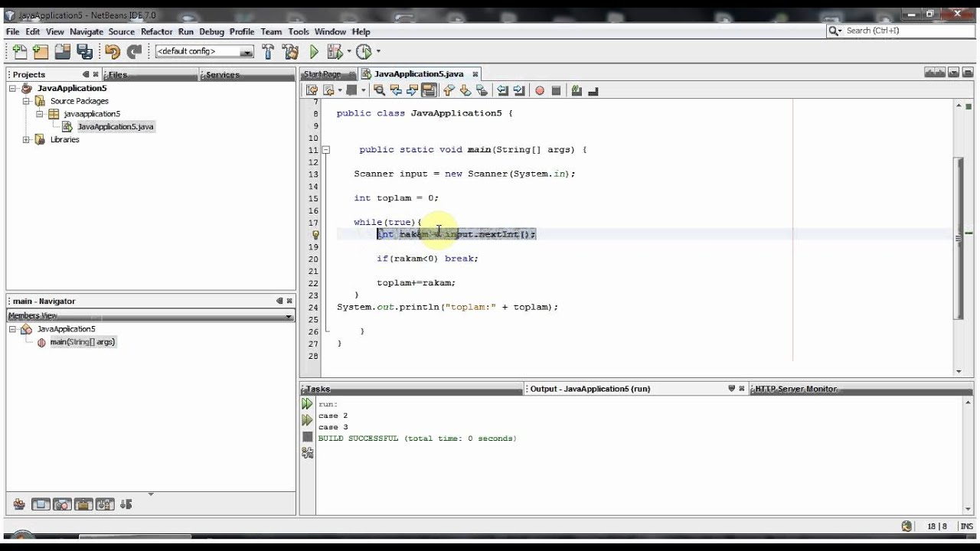This screenshot has height=551, width=980.
Task: Click the Redo toolbar icon
Action: [x=135, y=51]
